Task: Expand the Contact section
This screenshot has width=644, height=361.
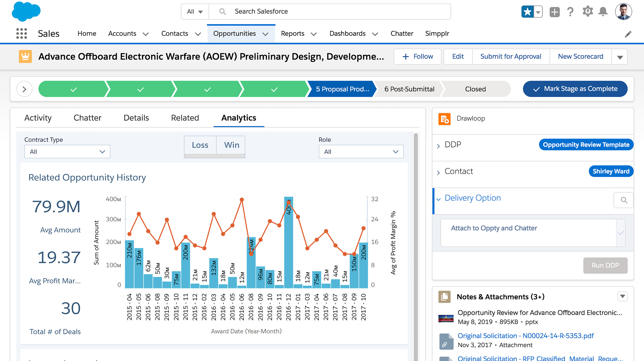Action: coord(438,173)
